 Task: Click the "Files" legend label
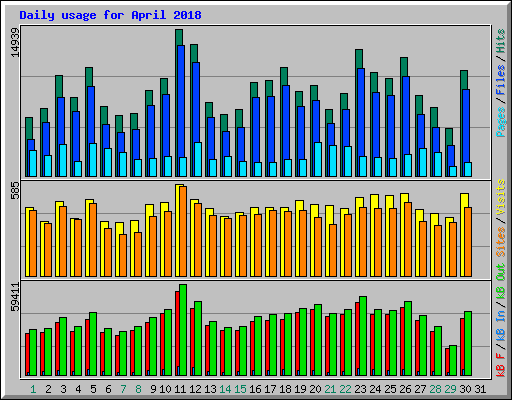pyautogui.click(x=501, y=80)
